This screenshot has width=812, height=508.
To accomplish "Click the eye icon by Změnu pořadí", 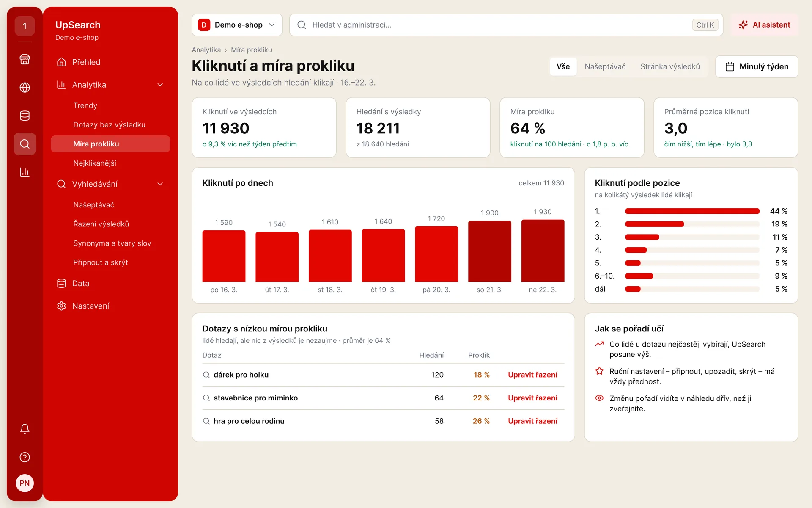I will click(x=599, y=398).
